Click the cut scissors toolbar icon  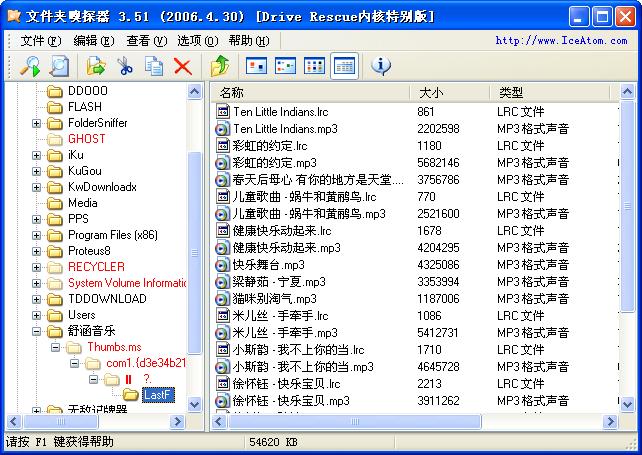point(125,66)
